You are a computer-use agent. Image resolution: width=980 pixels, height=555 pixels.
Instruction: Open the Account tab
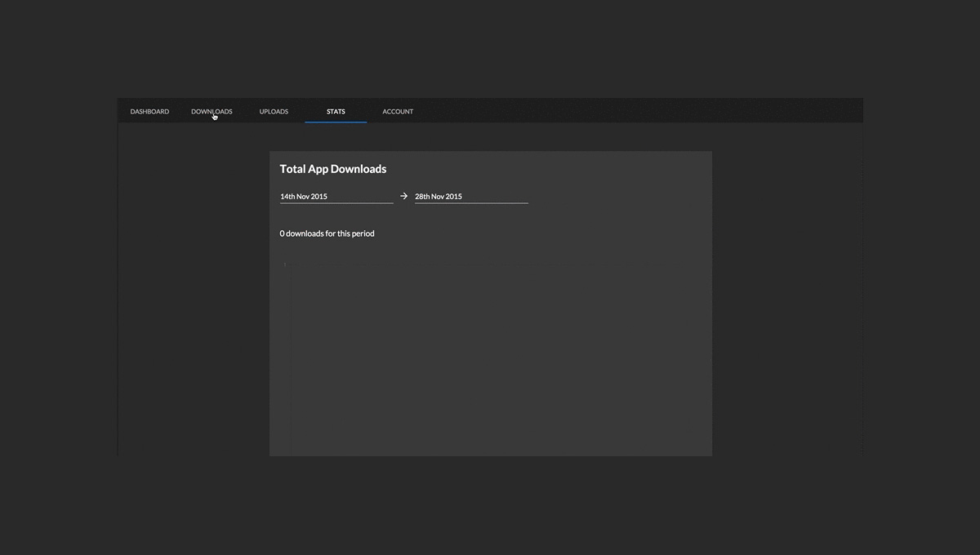pos(398,112)
